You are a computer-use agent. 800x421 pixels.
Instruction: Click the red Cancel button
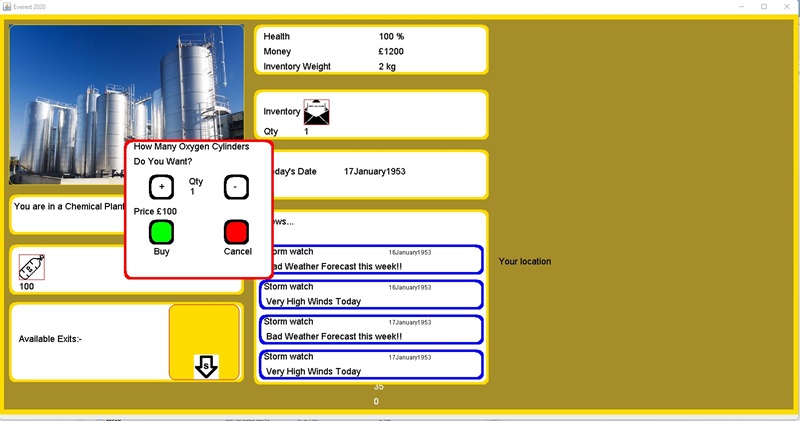[236, 232]
